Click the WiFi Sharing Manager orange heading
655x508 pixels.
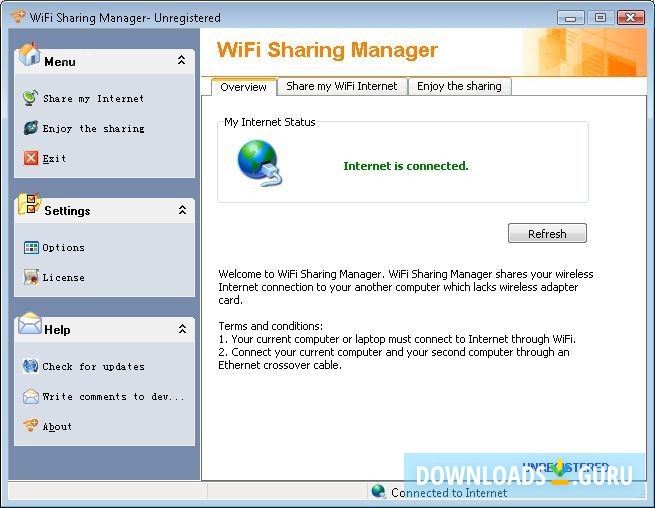click(327, 50)
